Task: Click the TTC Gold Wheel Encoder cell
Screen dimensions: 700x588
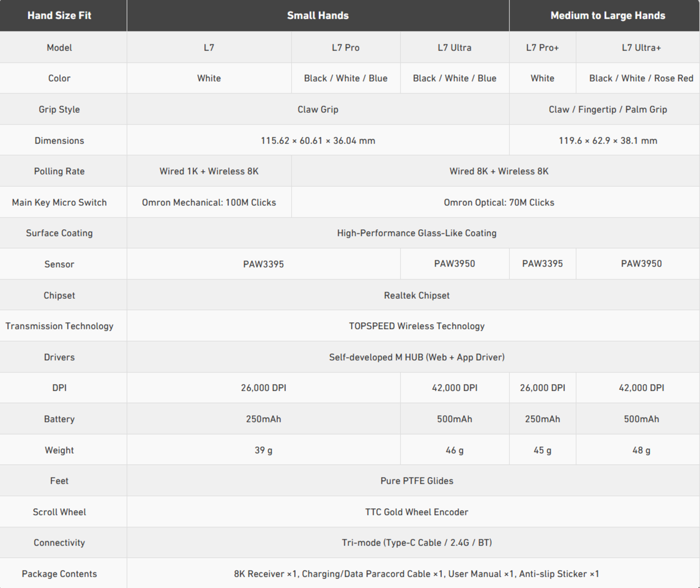Action: [417, 512]
